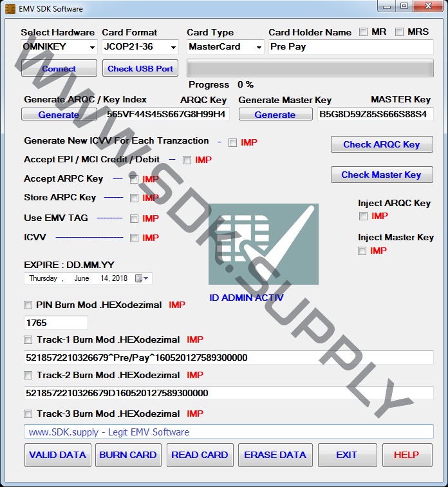Click the EXPIRE : DD.MM.YY label
448x487 pixels.
click(x=69, y=265)
